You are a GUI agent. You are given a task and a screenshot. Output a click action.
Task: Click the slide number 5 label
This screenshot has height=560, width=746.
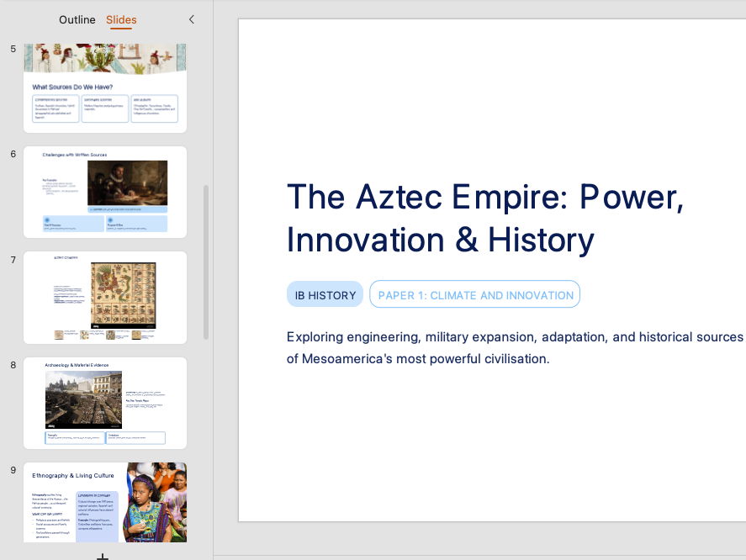[x=13, y=49]
